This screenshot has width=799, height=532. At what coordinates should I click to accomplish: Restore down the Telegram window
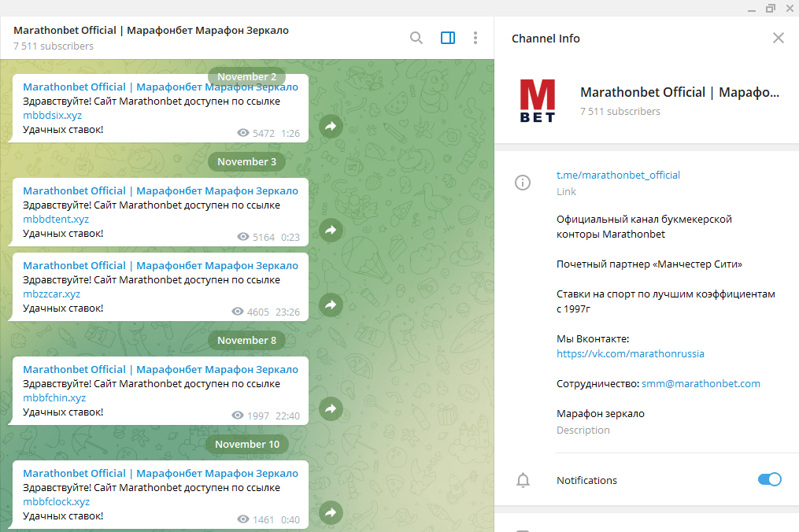click(770, 9)
